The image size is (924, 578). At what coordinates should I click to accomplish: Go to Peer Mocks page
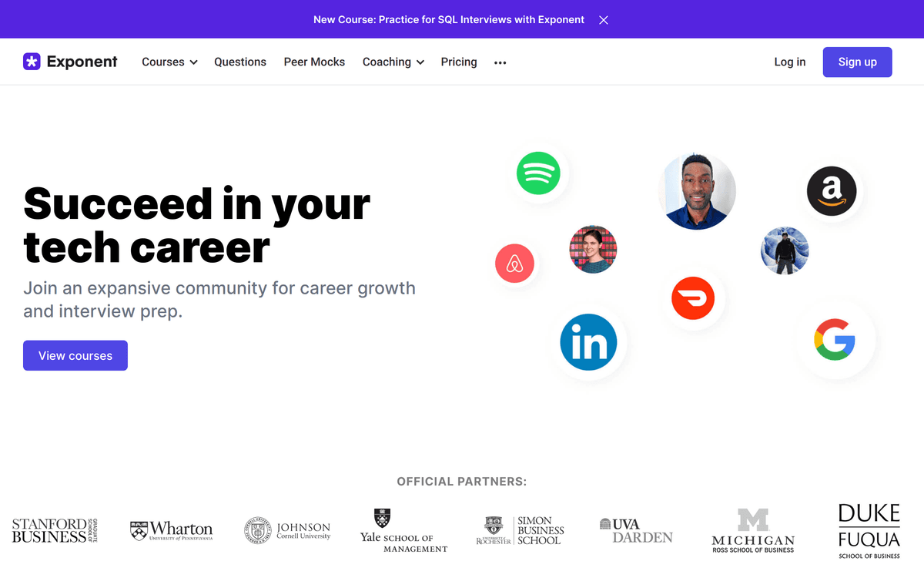tap(314, 62)
